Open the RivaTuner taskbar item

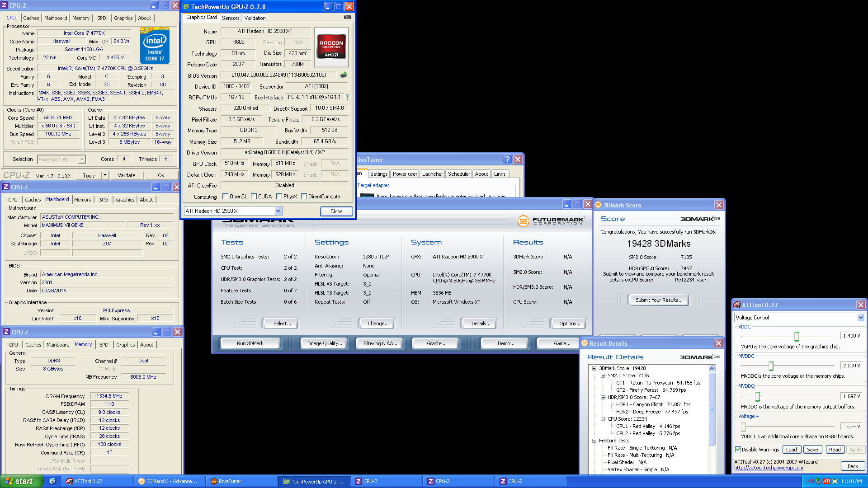pyautogui.click(x=241, y=481)
